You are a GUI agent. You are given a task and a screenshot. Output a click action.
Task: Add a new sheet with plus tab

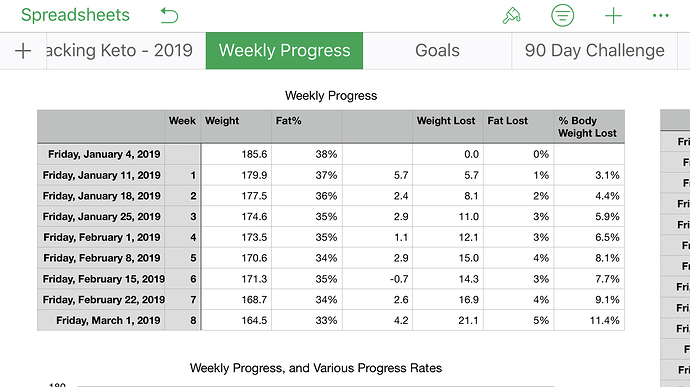pyautogui.click(x=23, y=51)
